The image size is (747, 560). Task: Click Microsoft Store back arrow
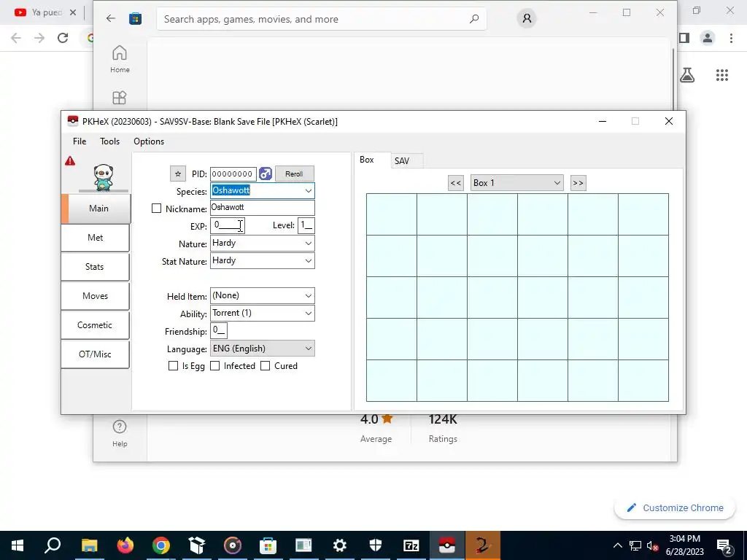[111, 18]
